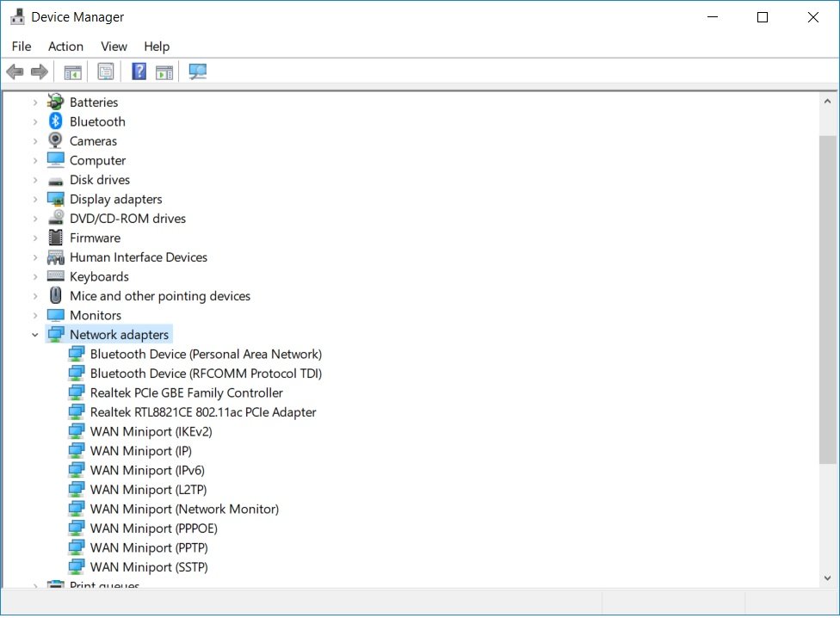840x618 pixels.
Task: Click the Mice and pointing devices icon
Action: click(x=56, y=295)
